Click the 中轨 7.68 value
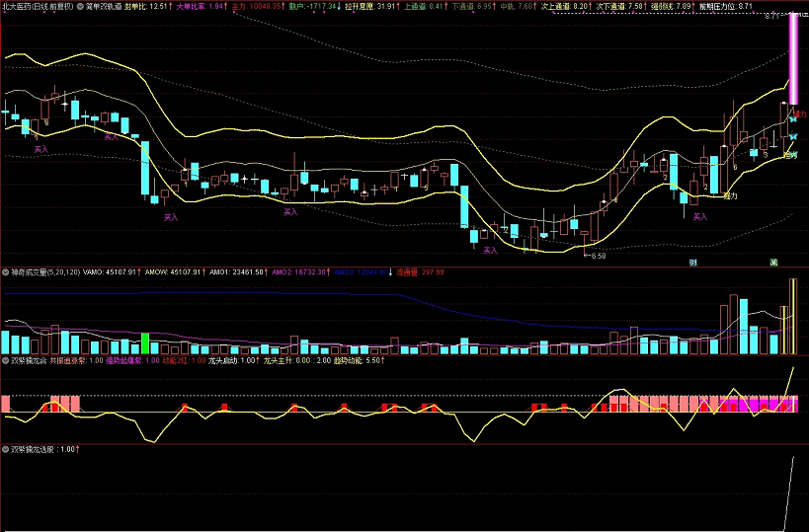Screen dimensions: 809x532 point(519,7)
